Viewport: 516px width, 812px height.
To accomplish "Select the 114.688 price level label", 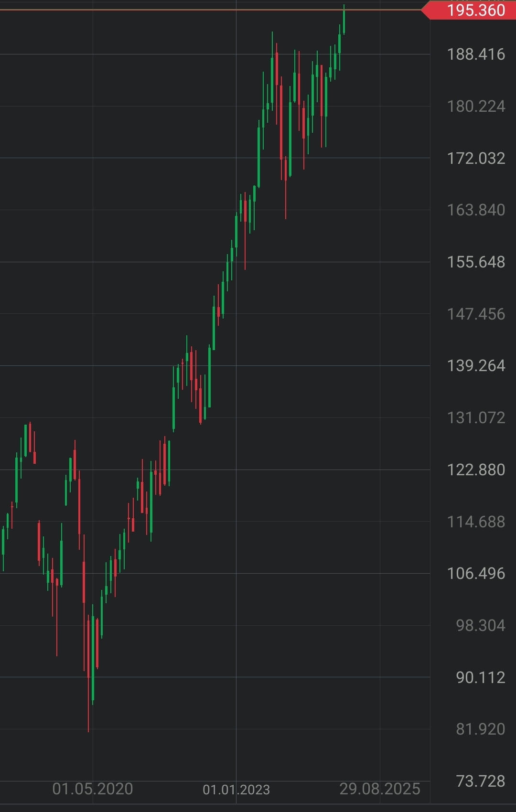I will tap(476, 522).
